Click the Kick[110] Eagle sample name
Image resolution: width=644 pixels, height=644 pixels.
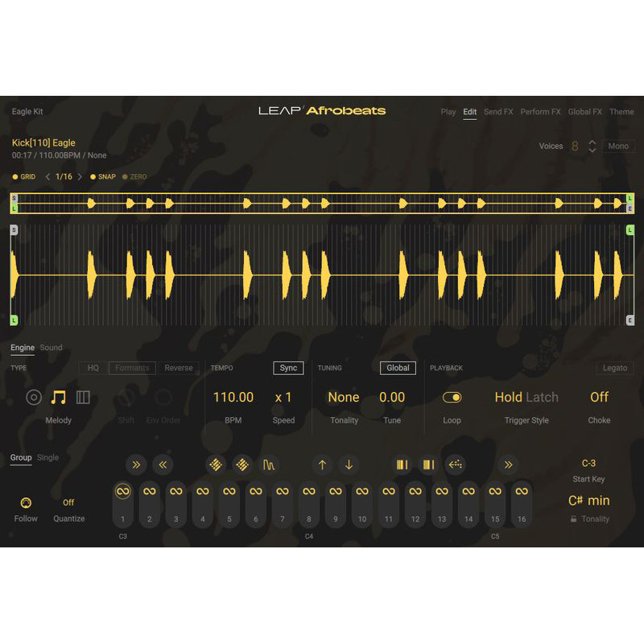click(43, 143)
